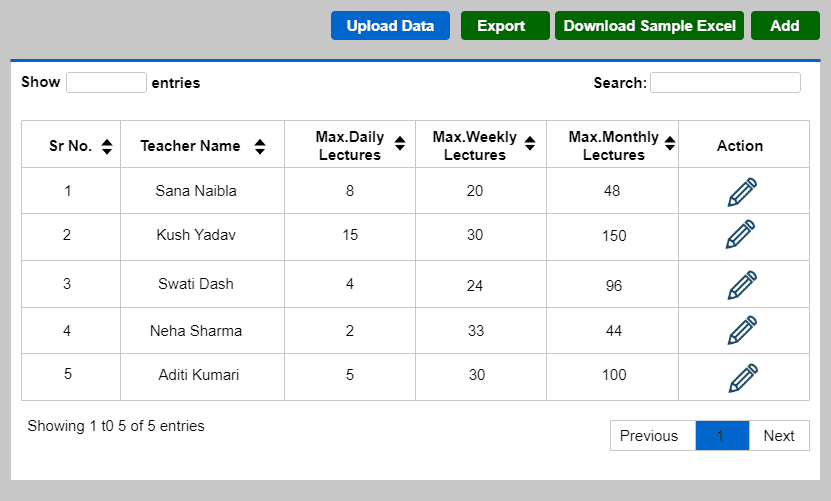Sort by Max.Daily Lectures arrows

(400, 143)
